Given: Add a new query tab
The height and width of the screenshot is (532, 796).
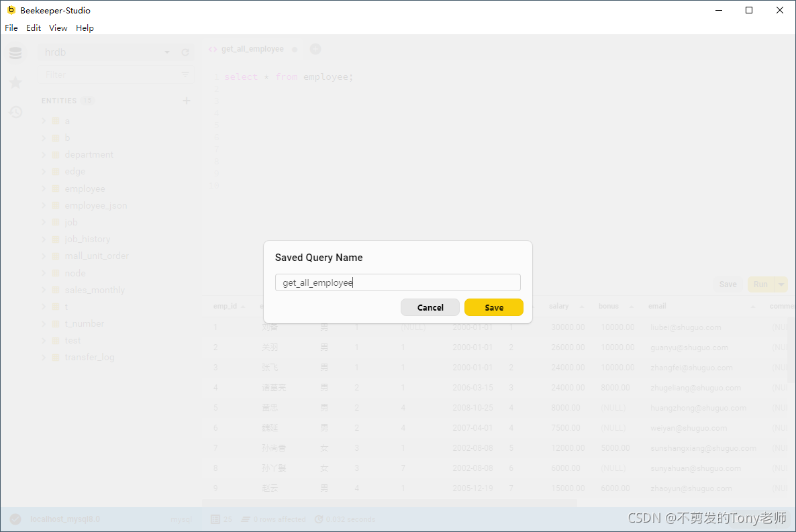Looking at the screenshot, I should pyautogui.click(x=315, y=49).
